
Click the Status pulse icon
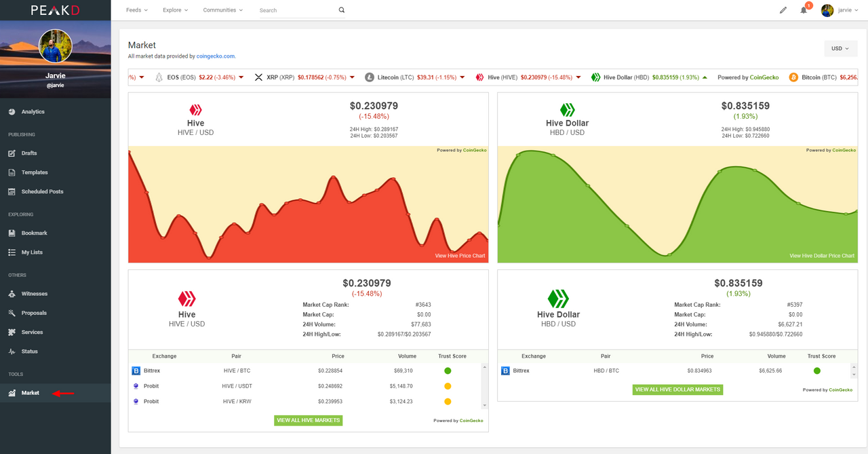(x=12, y=352)
